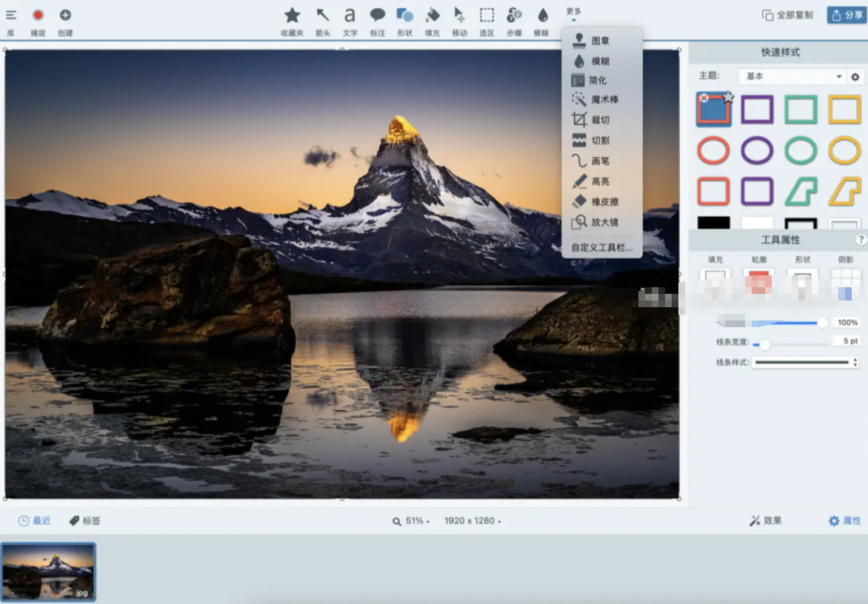Choose highlighter (高亮) from the more menu
868x604 pixels.
pyautogui.click(x=601, y=181)
